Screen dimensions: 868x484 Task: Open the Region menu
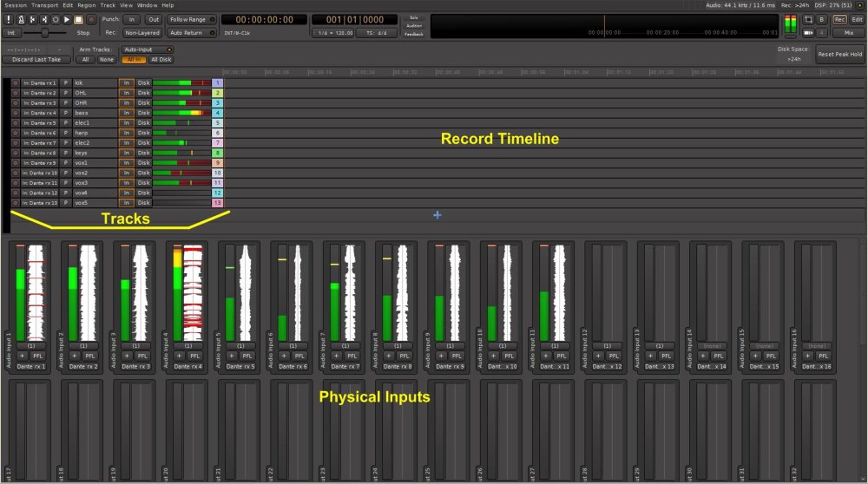[x=87, y=5]
